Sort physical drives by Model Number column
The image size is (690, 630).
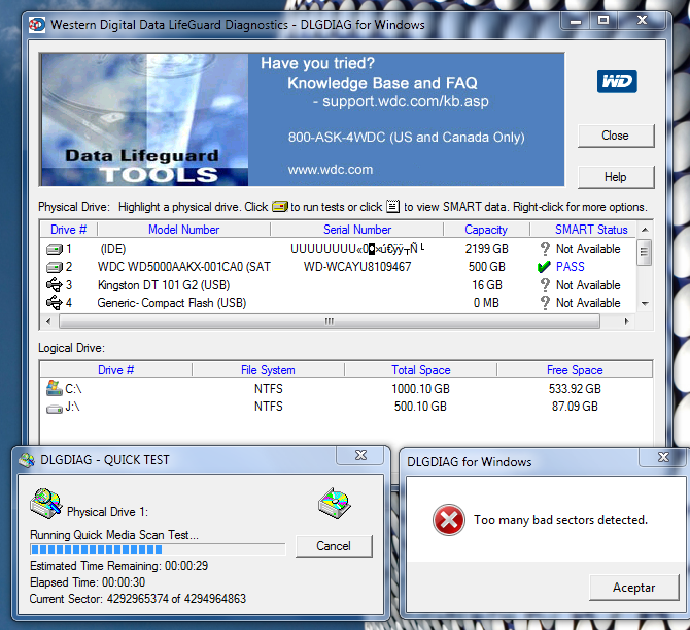click(x=183, y=230)
